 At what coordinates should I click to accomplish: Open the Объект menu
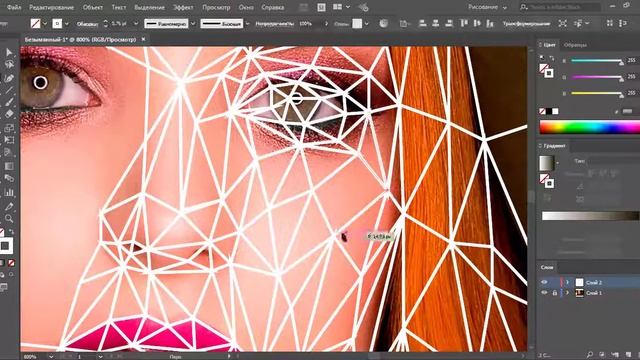tap(93, 7)
